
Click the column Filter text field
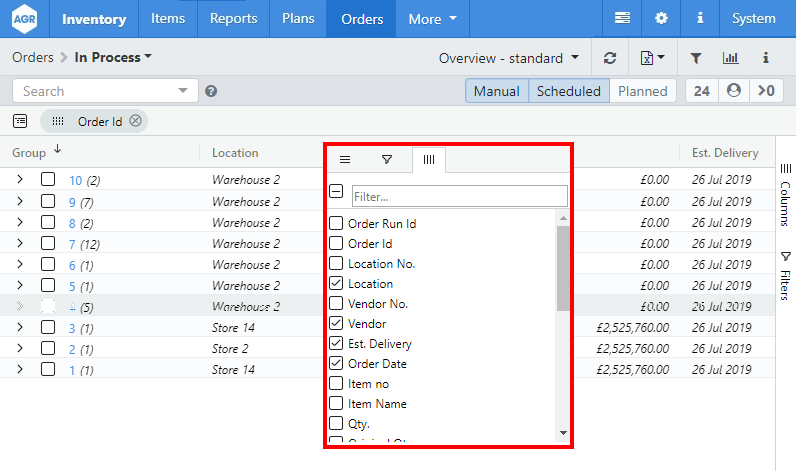pos(459,196)
